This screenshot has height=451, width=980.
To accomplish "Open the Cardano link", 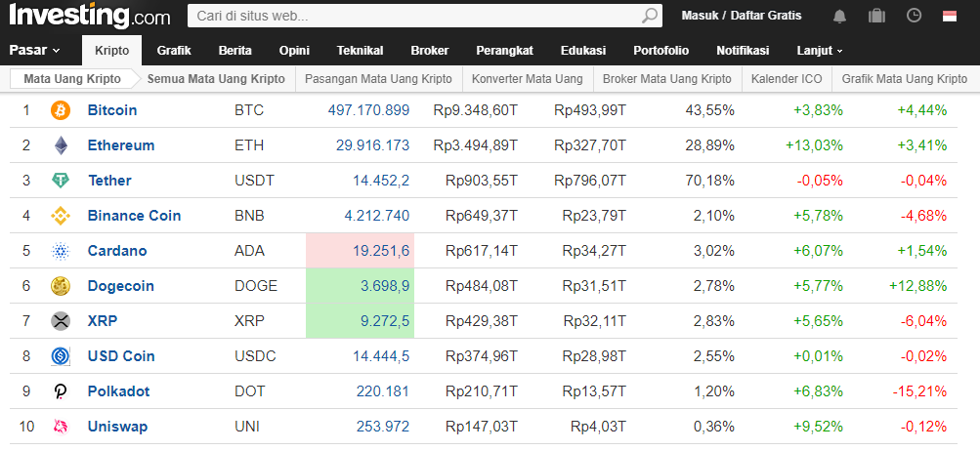I will tap(117, 251).
